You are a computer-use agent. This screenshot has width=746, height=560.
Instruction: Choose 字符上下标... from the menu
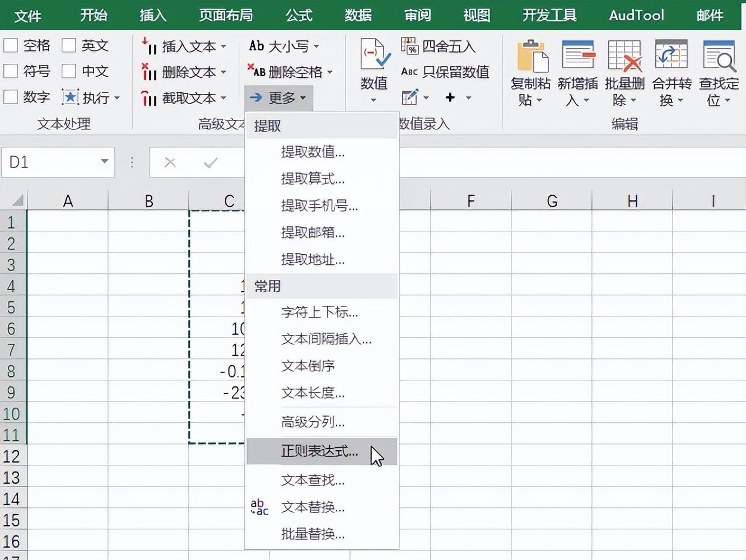click(322, 312)
